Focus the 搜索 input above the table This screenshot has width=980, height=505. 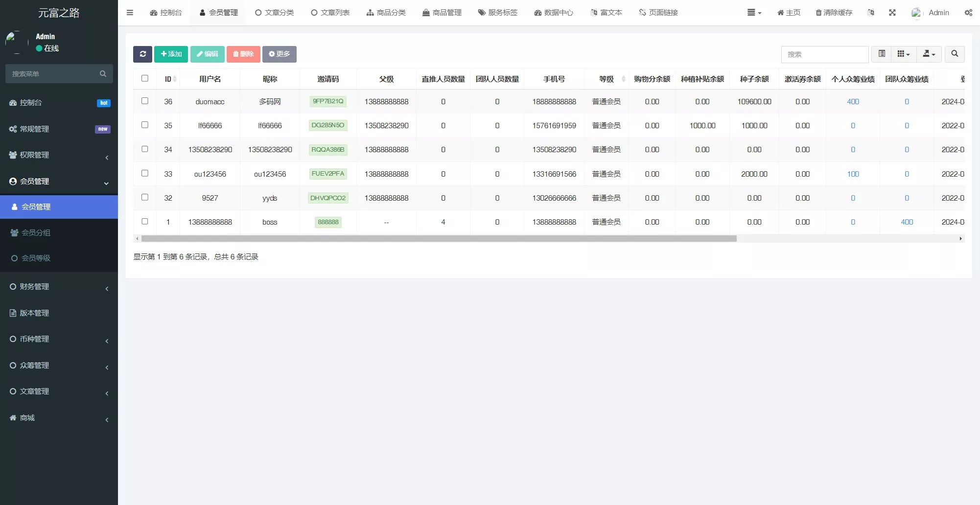(824, 54)
